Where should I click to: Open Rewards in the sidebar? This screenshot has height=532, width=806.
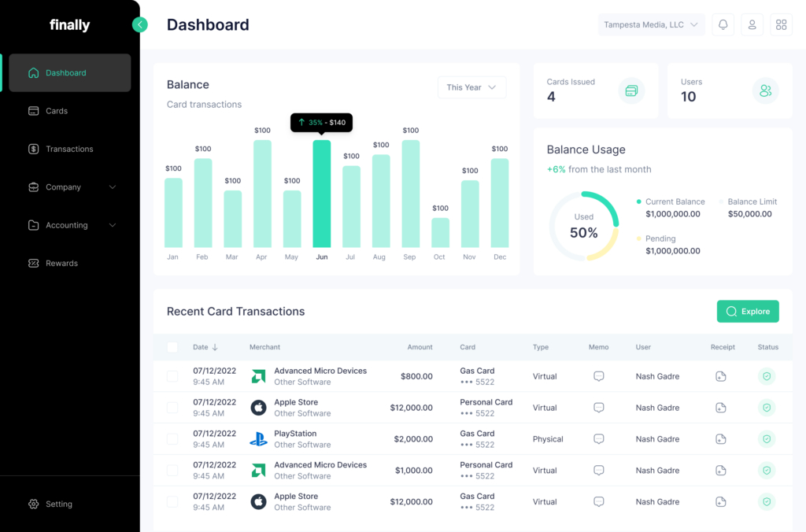pos(61,263)
